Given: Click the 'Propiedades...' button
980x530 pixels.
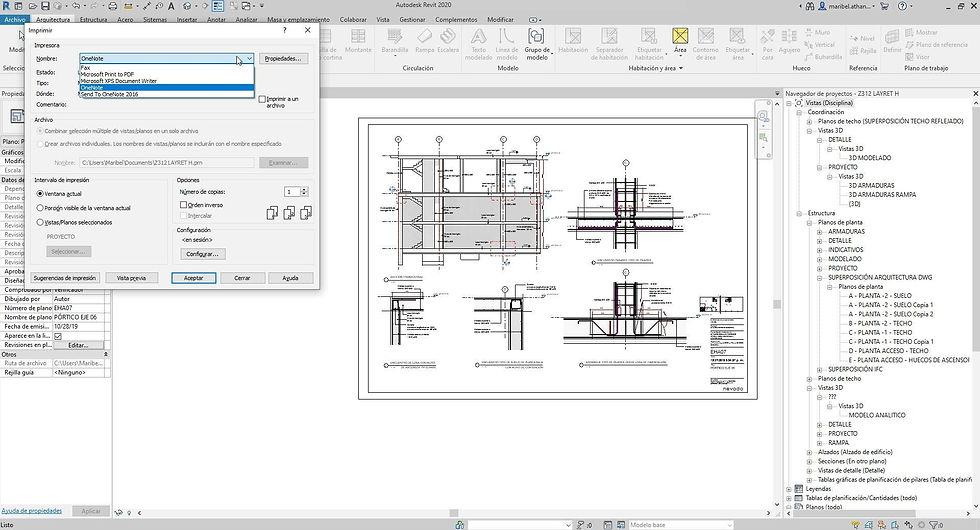Looking at the screenshot, I should pos(282,58).
